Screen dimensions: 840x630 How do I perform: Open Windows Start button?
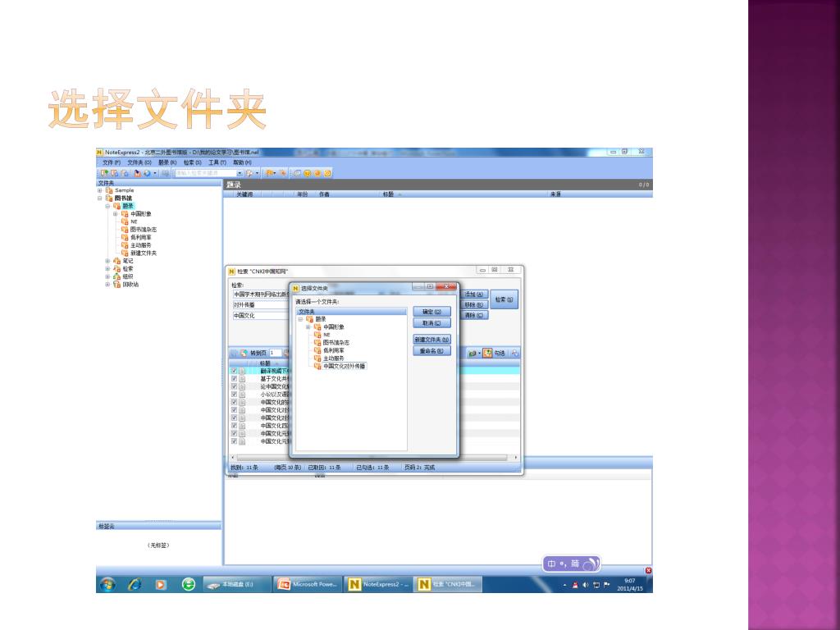[x=107, y=584]
